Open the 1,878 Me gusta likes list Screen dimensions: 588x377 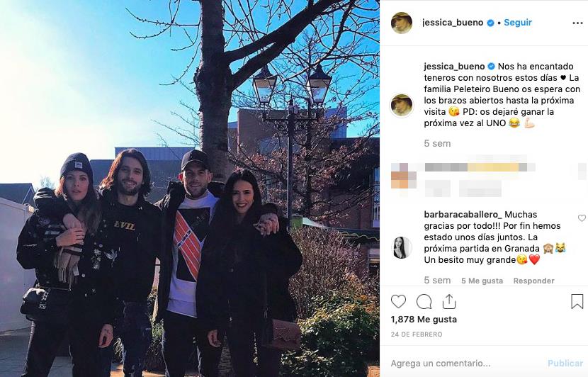click(424, 320)
